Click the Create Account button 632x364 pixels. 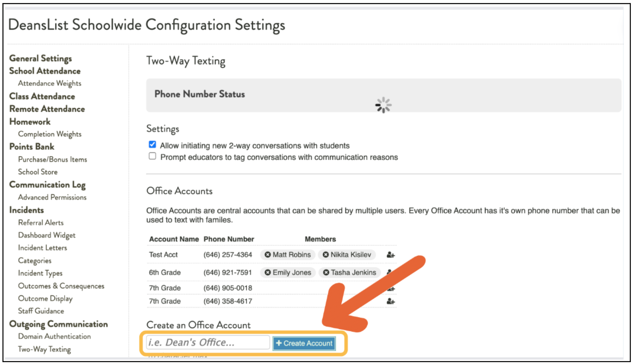point(304,343)
